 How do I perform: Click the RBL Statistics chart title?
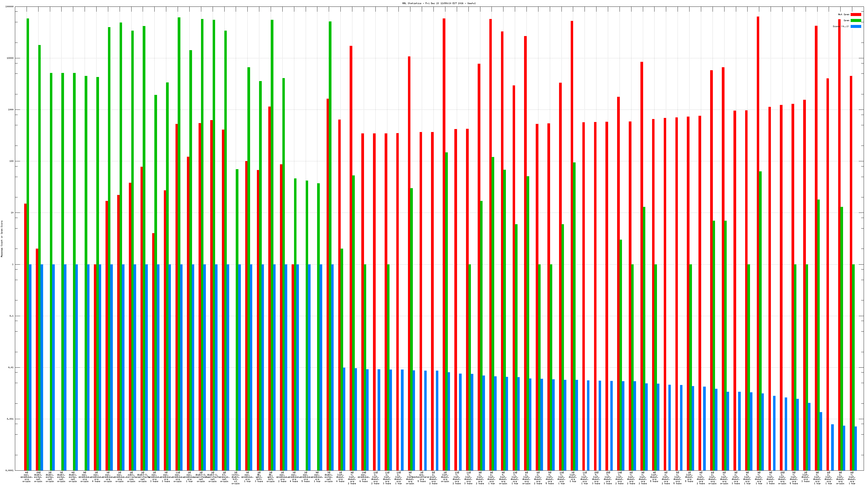coord(439,3)
